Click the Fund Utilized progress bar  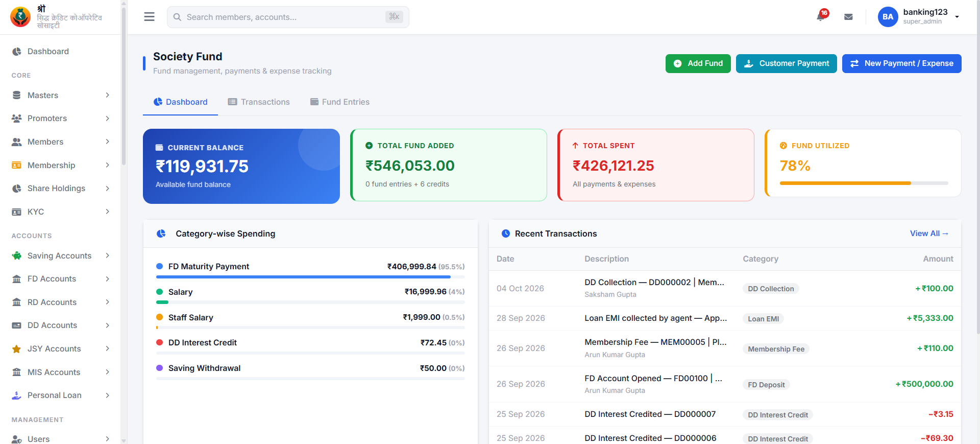864,183
